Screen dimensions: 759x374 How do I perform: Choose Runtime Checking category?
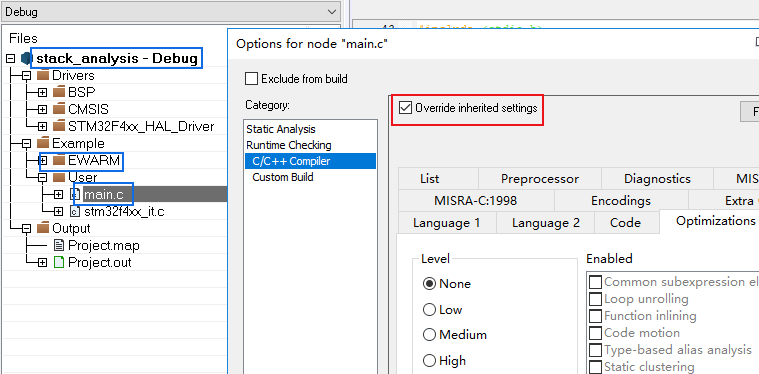[288, 145]
